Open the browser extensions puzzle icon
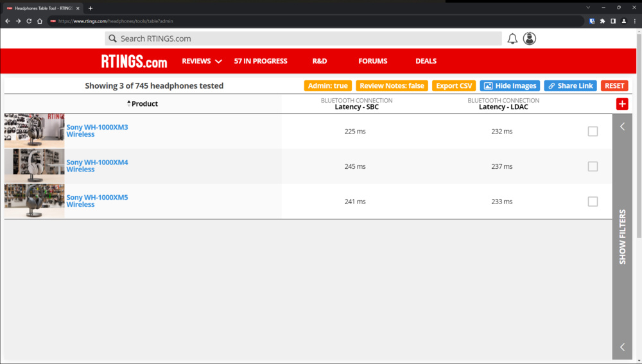The image size is (642, 364). click(602, 21)
